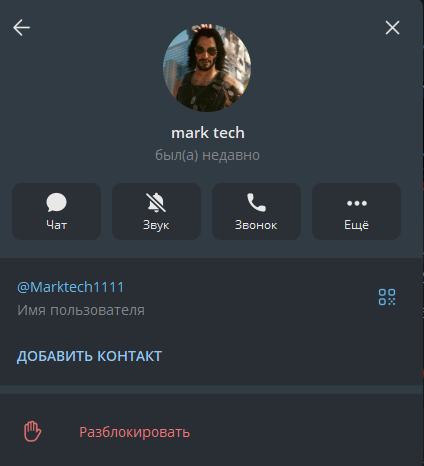Show the QR code for the username
Viewport: 424px width, 466px height.
click(387, 297)
